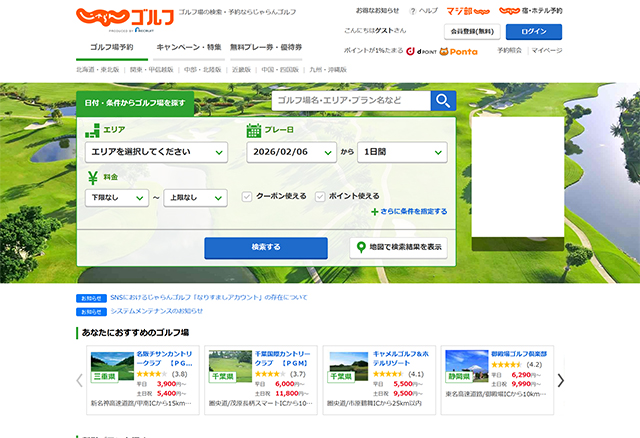Go to next recommended golf courses arrow
This screenshot has width=640, height=438.
[x=561, y=380]
